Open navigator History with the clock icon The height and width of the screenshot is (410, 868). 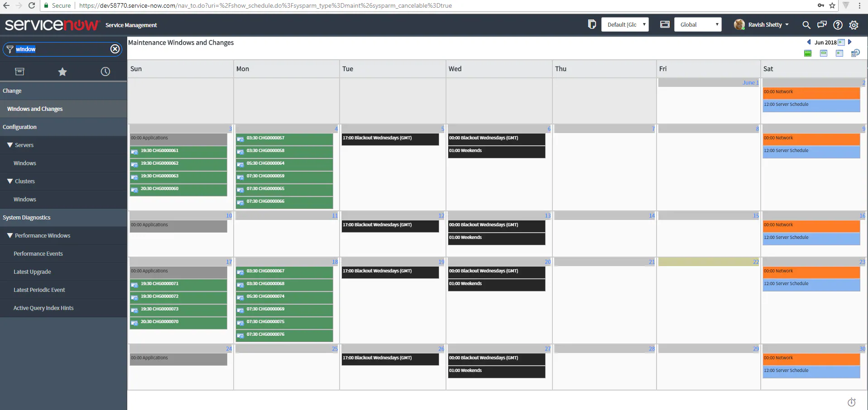(105, 72)
